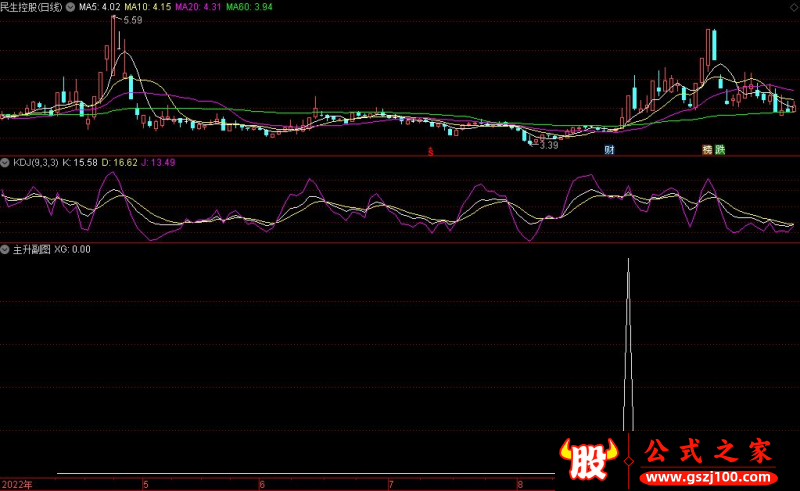Image resolution: width=800 pixels, height=491 pixels.
Task: Click the red $ dividend marker
Action: 430,152
